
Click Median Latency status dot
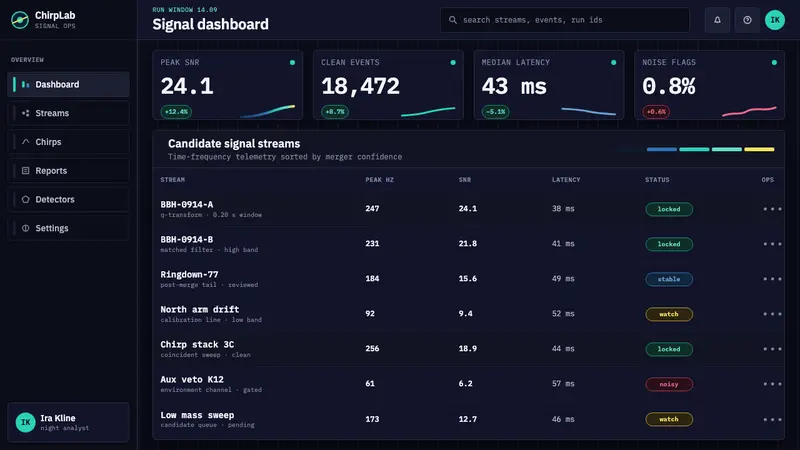[x=613, y=62]
